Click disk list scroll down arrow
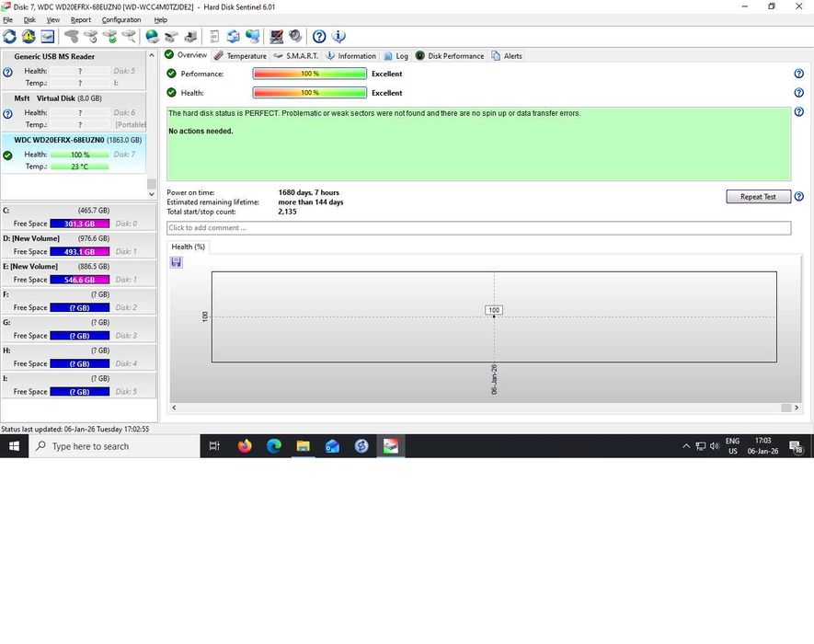The width and height of the screenshot is (814, 644). (152, 194)
